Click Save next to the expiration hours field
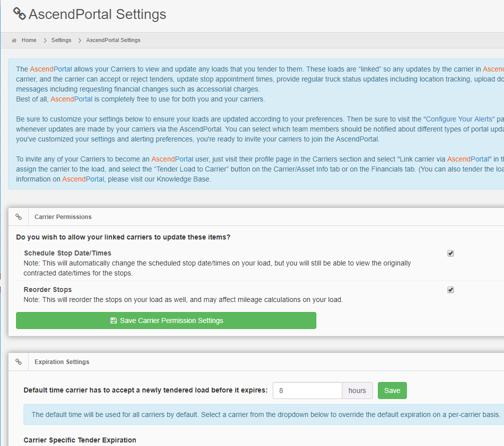504x446 pixels. point(392,390)
